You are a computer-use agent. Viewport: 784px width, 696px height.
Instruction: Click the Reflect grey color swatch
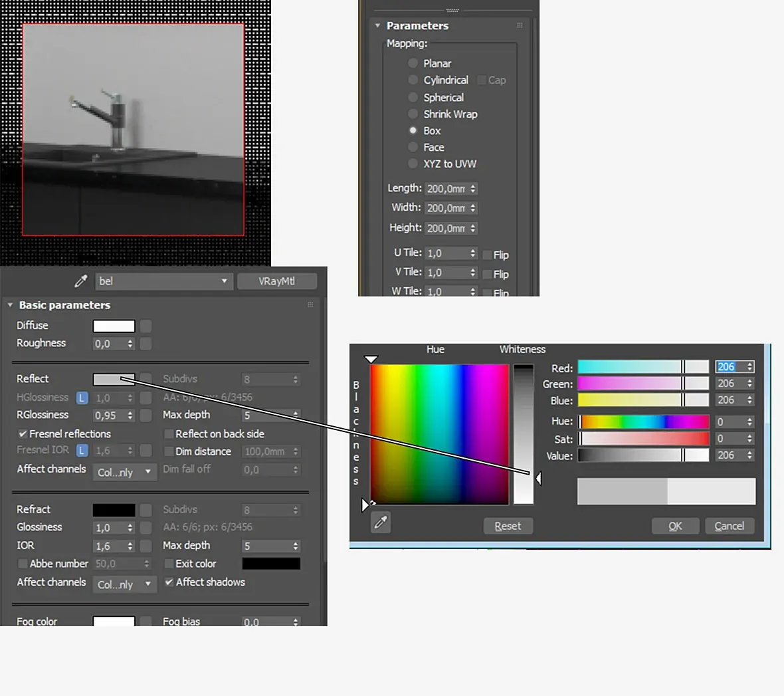pos(114,379)
